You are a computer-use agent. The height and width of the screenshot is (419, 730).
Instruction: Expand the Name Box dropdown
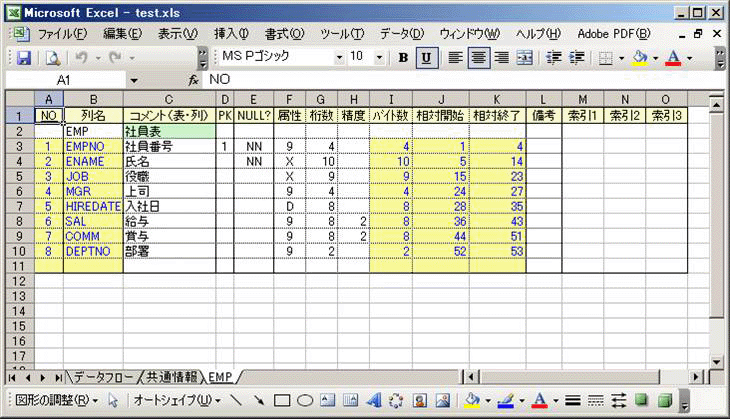[134, 79]
